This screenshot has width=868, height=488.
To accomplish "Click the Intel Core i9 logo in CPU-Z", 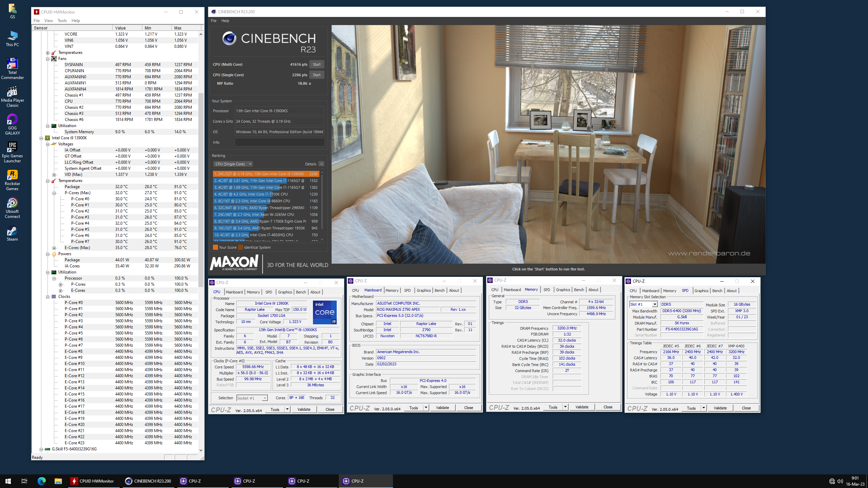I will coord(324,312).
